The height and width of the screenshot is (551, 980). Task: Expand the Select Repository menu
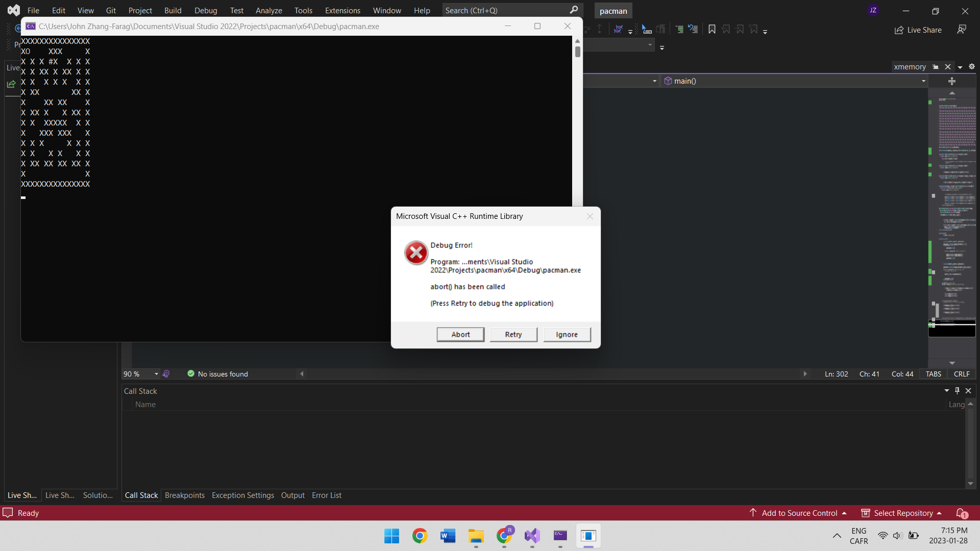tap(902, 513)
